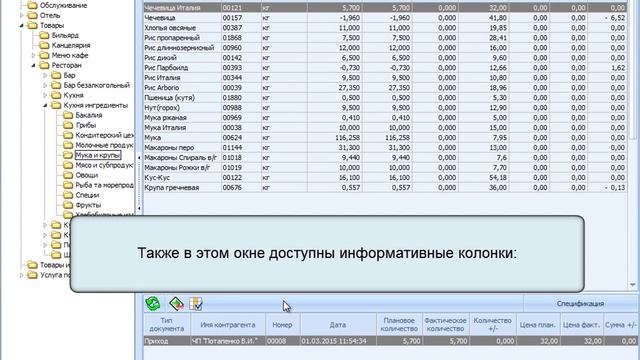
Task: Open the Кондитерский цех folder
Action: (104, 135)
